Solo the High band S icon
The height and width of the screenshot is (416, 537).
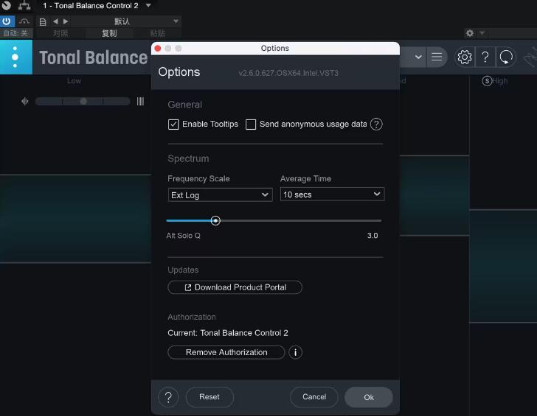pyautogui.click(x=487, y=81)
